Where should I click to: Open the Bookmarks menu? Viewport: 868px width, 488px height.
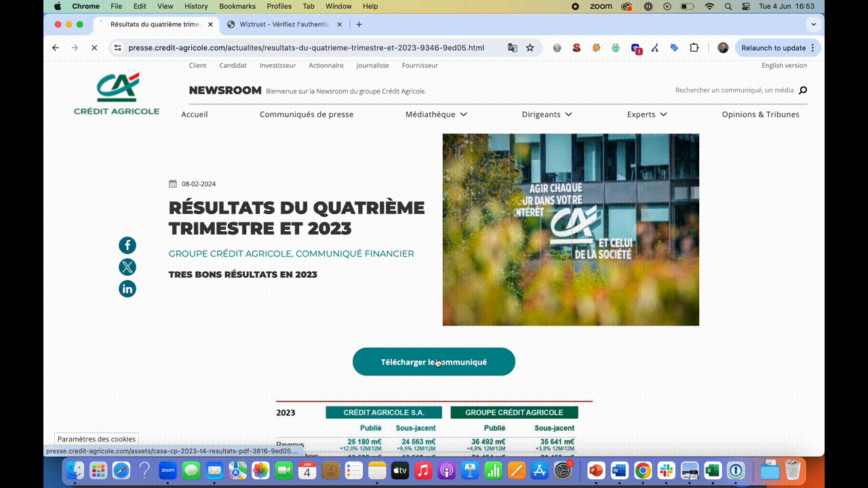point(237,6)
